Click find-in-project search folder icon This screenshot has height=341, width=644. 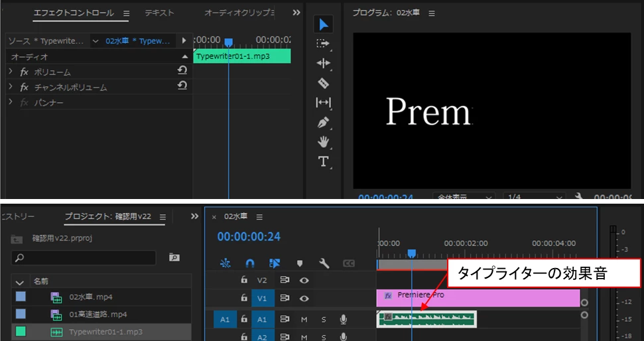pyautogui.click(x=174, y=257)
